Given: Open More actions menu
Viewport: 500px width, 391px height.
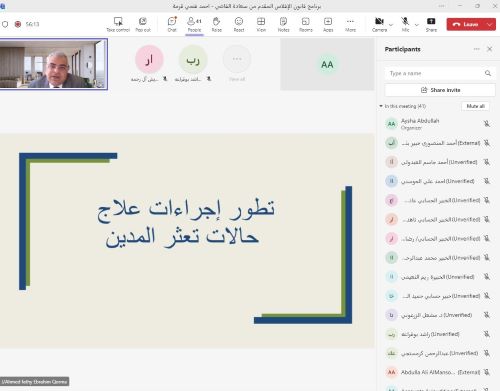Looking at the screenshot, I should (350, 24).
